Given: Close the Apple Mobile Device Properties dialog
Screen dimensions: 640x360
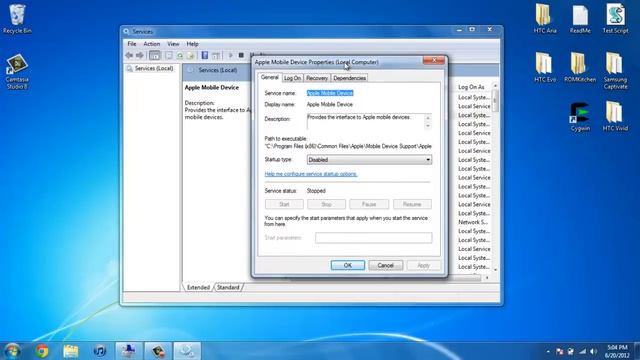Looking at the screenshot, I should [x=434, y=60].
